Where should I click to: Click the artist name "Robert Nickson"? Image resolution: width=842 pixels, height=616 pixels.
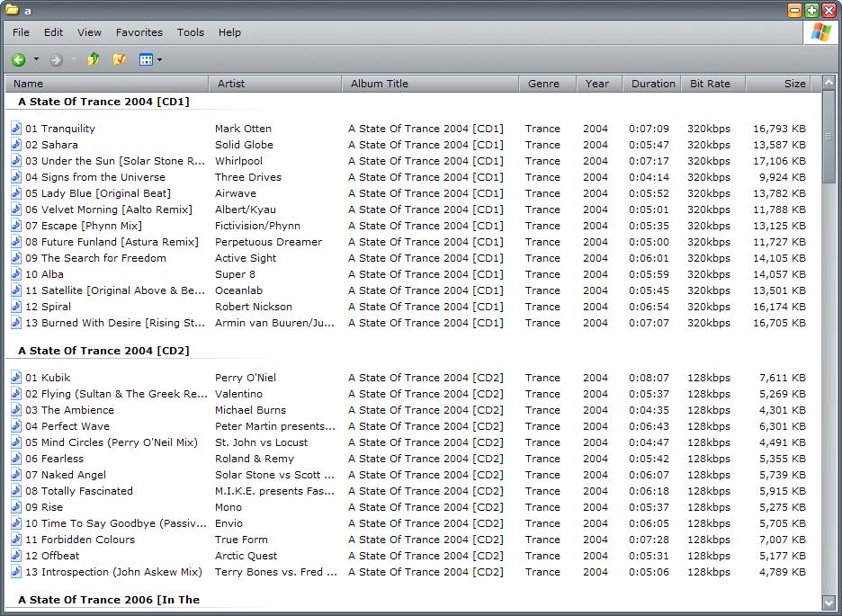click(x=254, y=307)
